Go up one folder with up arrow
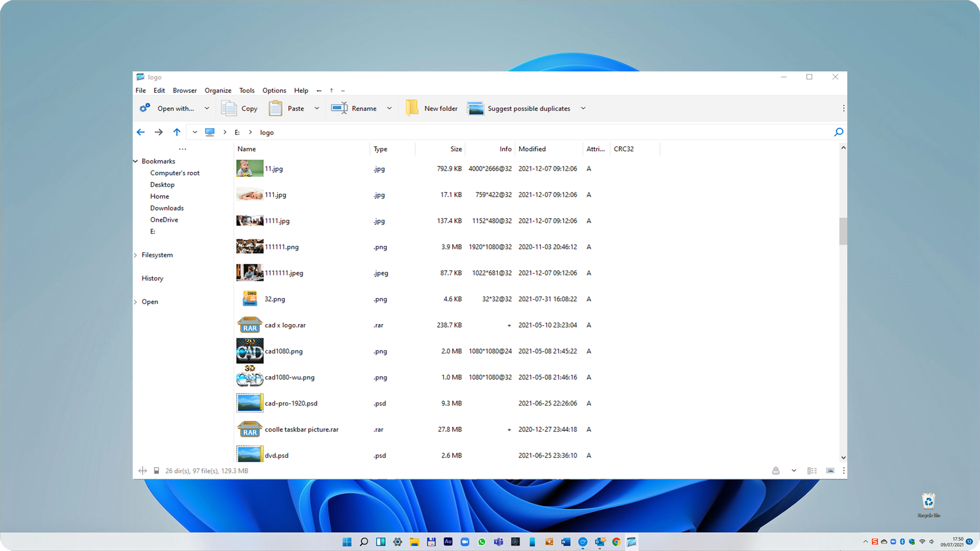 pyautogui.click(x=177, y=132)
